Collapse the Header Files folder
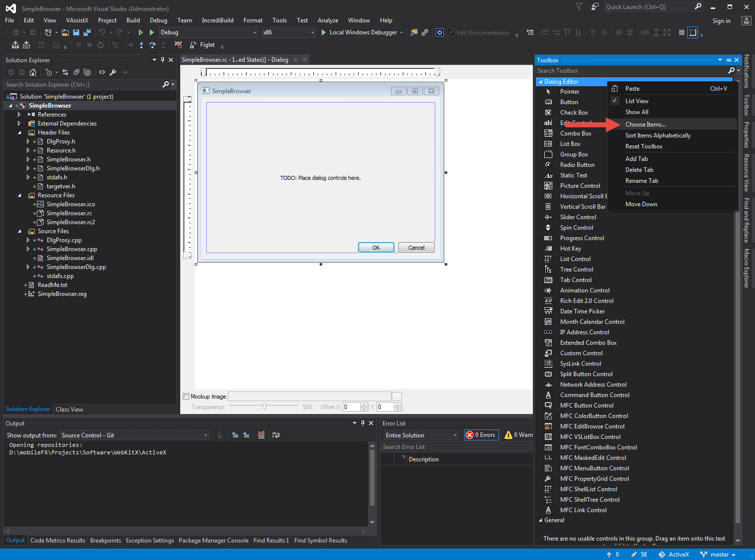 point(19,133)
